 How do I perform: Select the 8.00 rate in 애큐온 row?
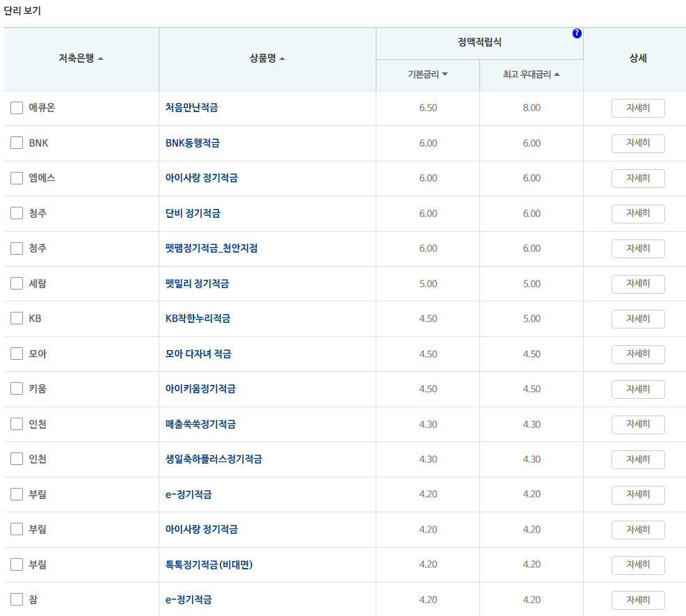[x=532, y=108]
